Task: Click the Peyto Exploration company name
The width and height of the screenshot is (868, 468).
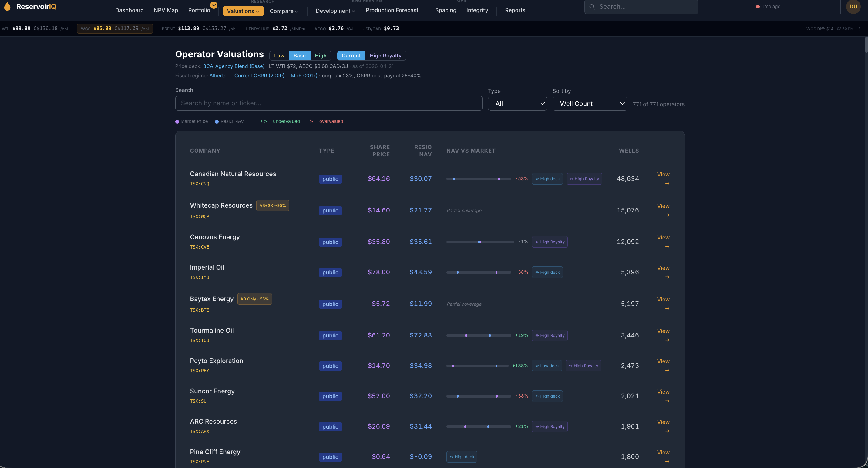Action: click(216, 361)
